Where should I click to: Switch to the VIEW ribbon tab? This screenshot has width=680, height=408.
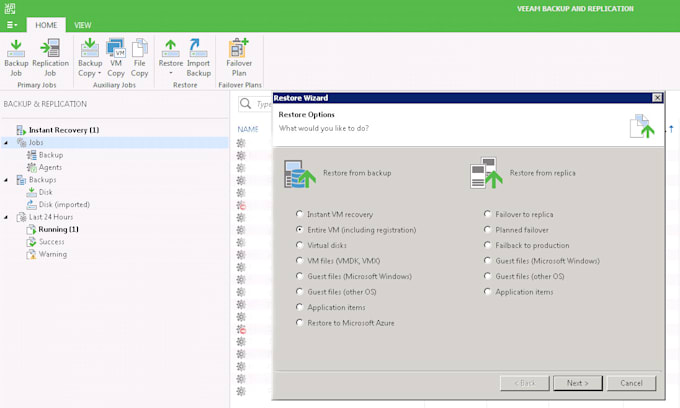[82, 25]
